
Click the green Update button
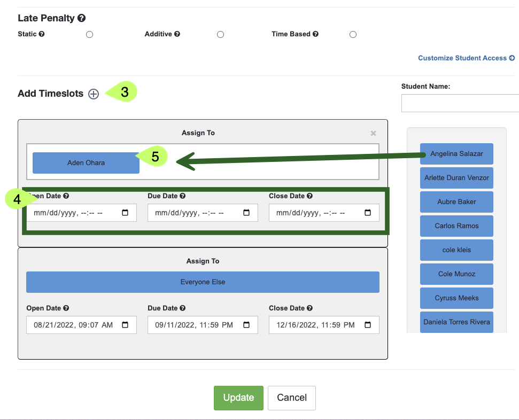[238, 398]
